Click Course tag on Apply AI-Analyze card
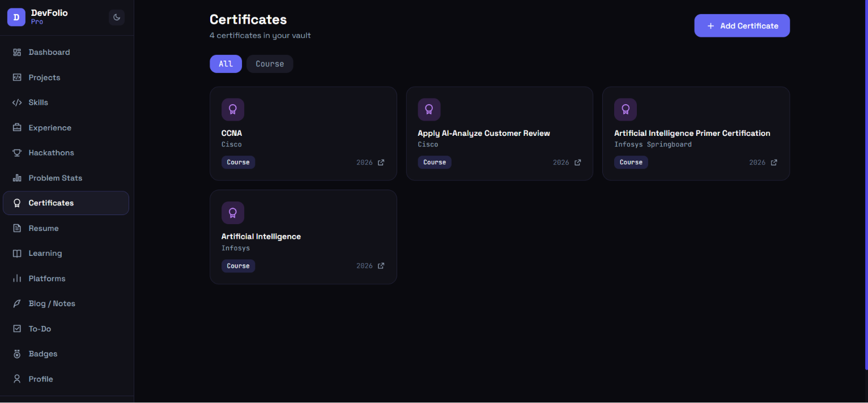The height and width of the screenshot is (403, 868). (435, 162)
